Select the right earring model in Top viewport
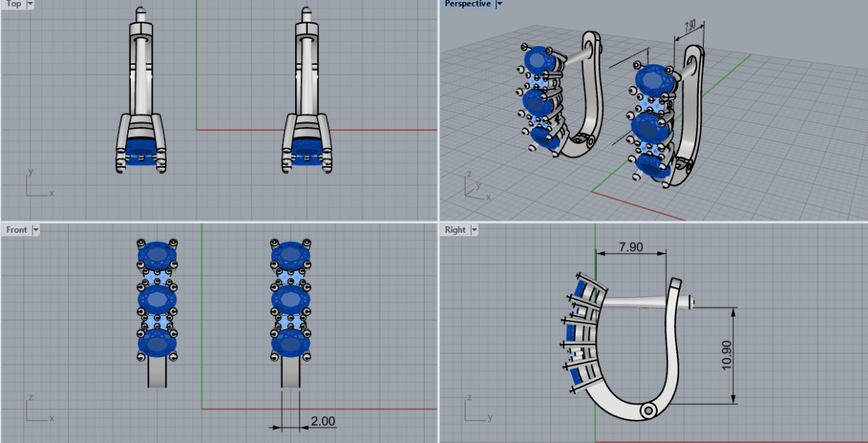The image size is (868, 443). 306,90
